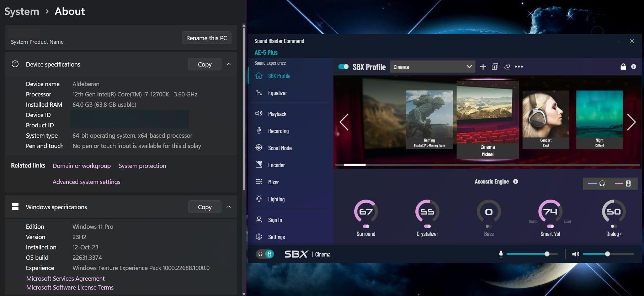The image size is (644, 296).
Task: Click the duplicate profile icon beside the plus
Action: 495,67
